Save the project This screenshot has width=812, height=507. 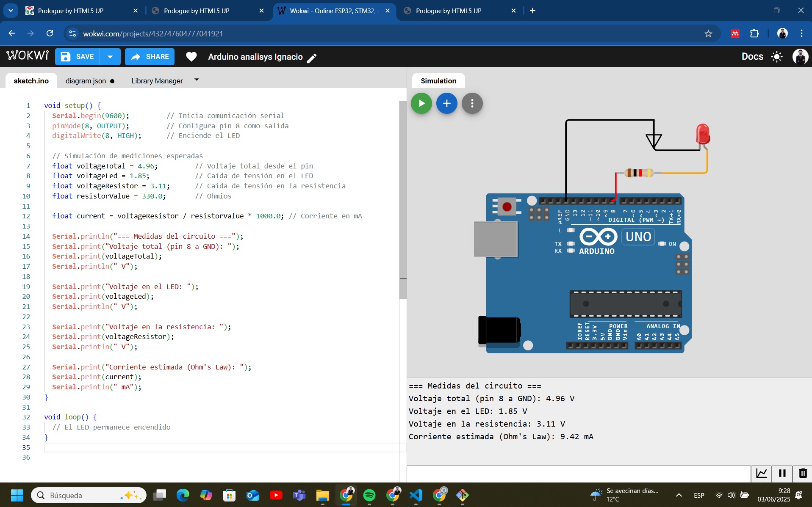78,57
